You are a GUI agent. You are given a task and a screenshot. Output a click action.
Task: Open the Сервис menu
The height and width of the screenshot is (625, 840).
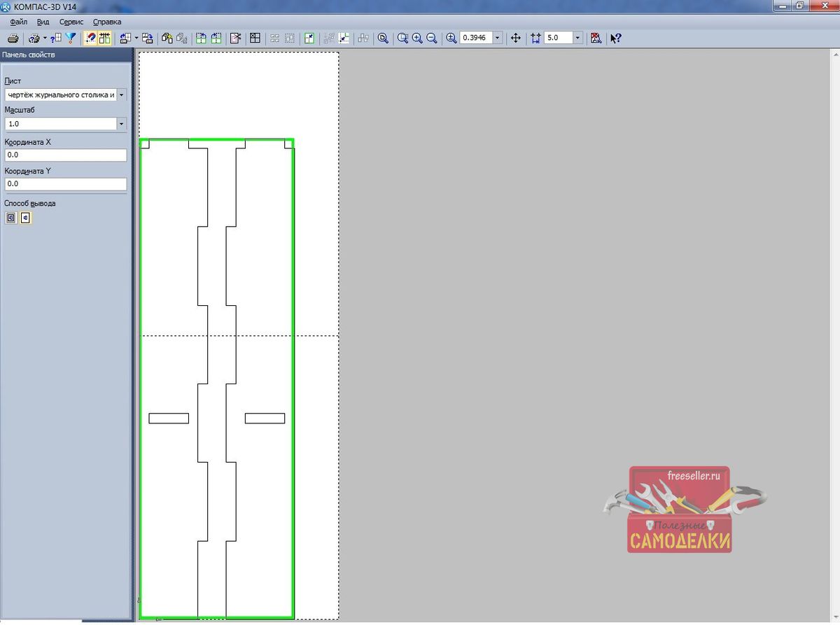click(71, 22)
